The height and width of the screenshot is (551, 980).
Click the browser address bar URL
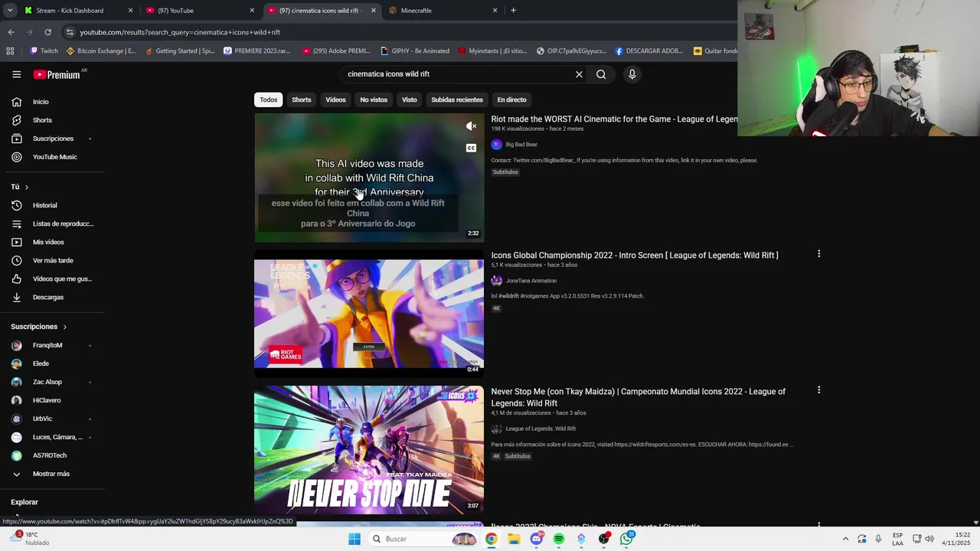(180, 32)
